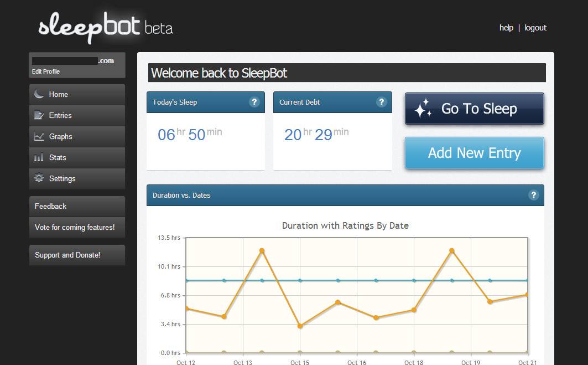Click the bar chart icon beside Stats
This screenshot has width=588, height=365.
pos(39,157)
